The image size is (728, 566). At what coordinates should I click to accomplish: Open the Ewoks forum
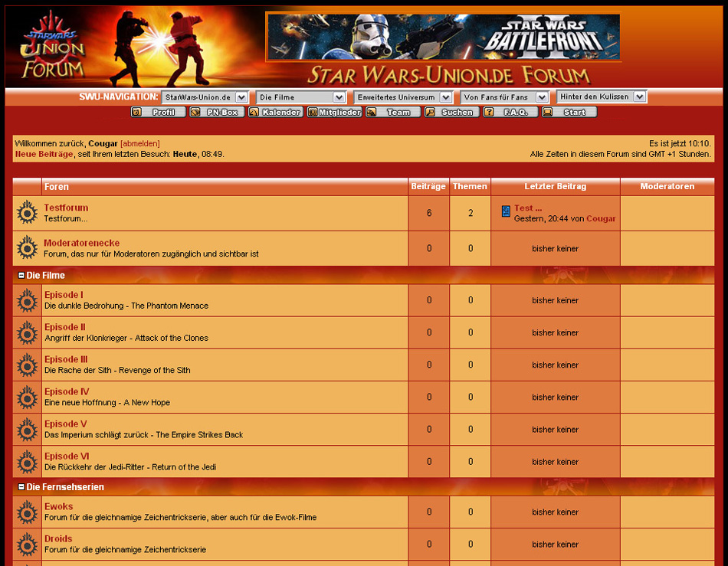point(58,506)
